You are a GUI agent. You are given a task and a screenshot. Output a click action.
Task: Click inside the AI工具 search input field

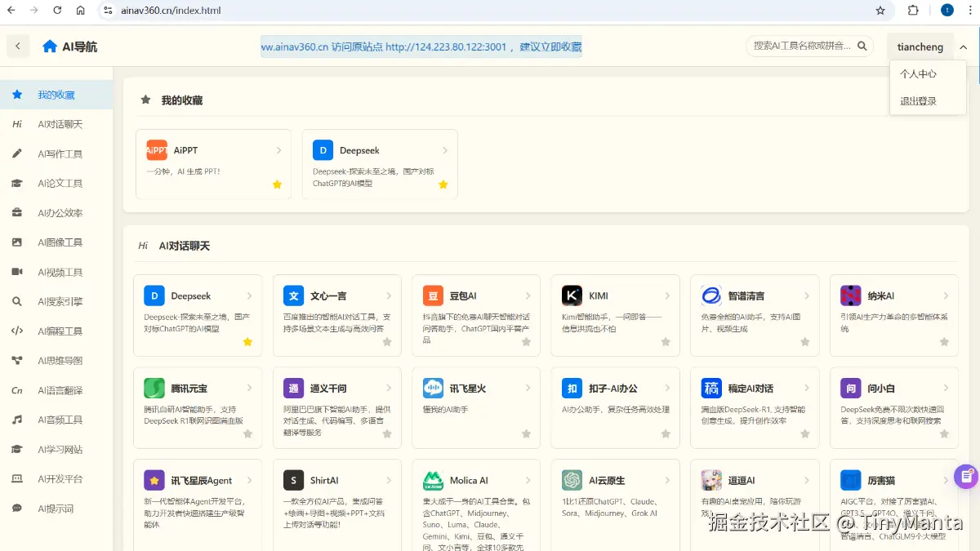click(804, 47)
